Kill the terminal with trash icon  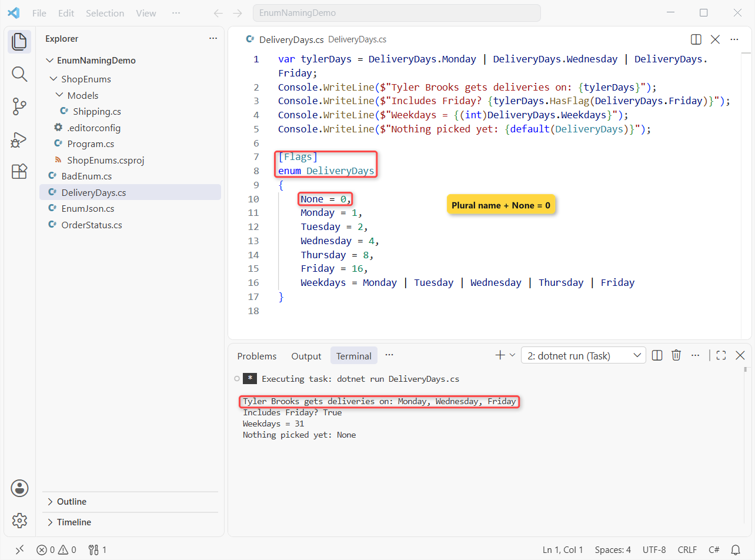(676, 355)
